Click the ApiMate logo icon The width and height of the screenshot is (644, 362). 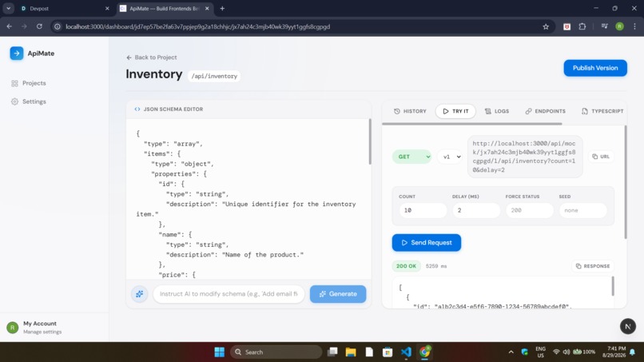17,54
